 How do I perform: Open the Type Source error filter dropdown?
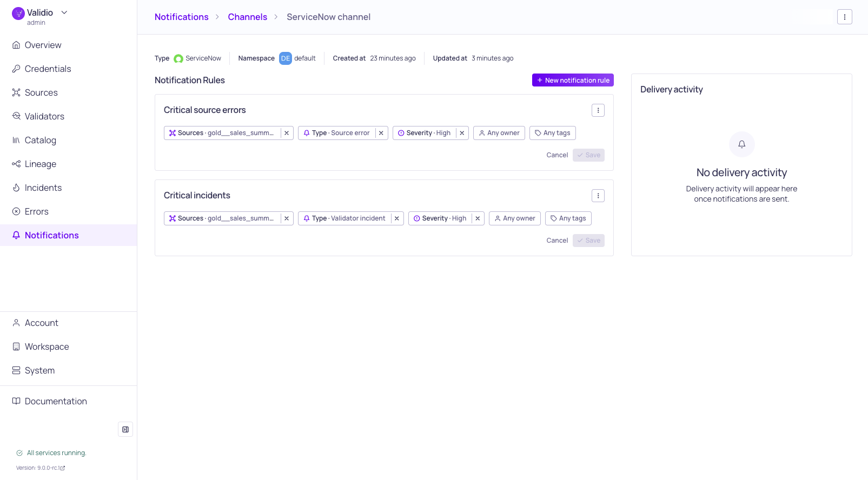point(336,133)
